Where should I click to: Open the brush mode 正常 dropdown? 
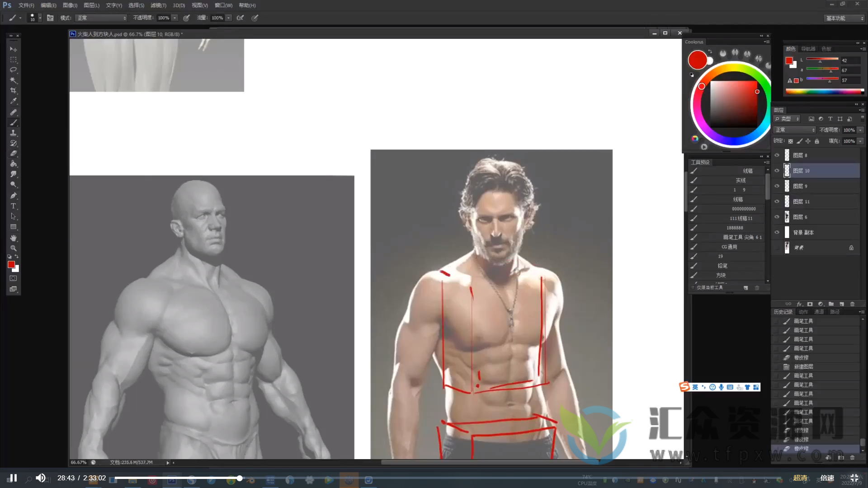(x=101, y=18)
